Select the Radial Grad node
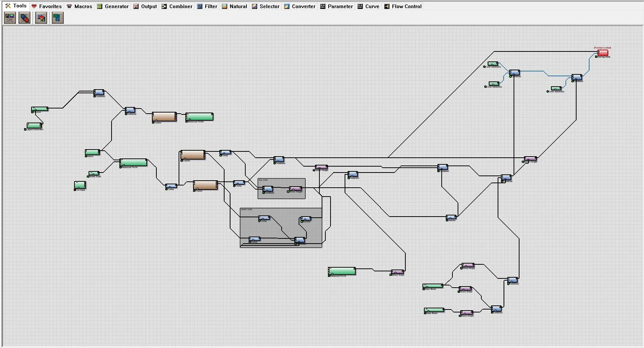 click(94, 173)
